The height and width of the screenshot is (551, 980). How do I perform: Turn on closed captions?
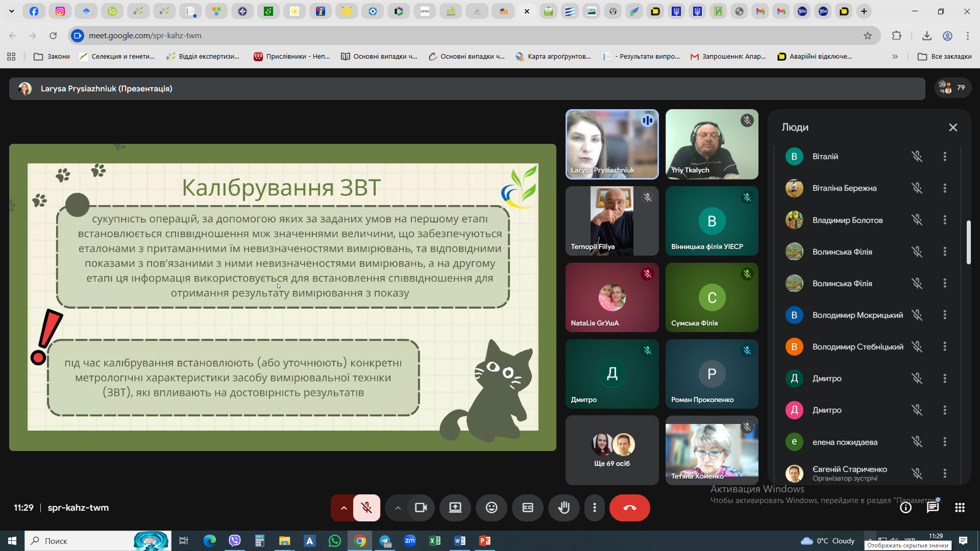(x=527, y=508)
